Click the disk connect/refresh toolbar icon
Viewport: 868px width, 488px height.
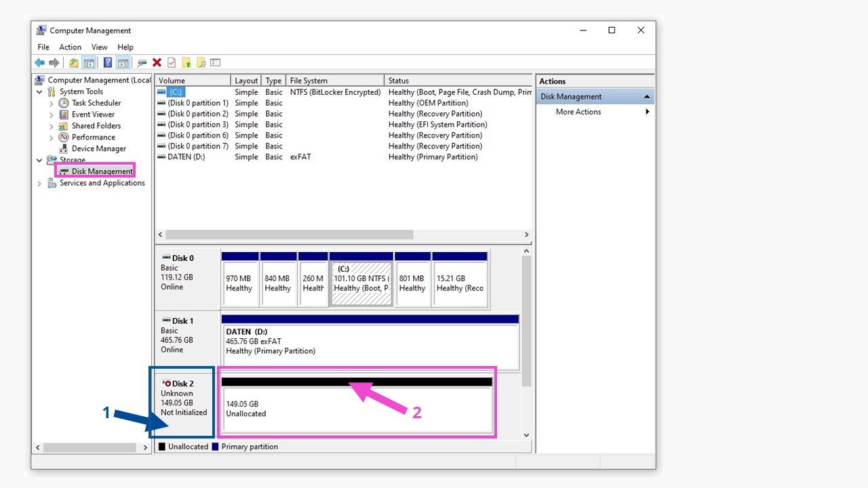[x=142, y=62]
